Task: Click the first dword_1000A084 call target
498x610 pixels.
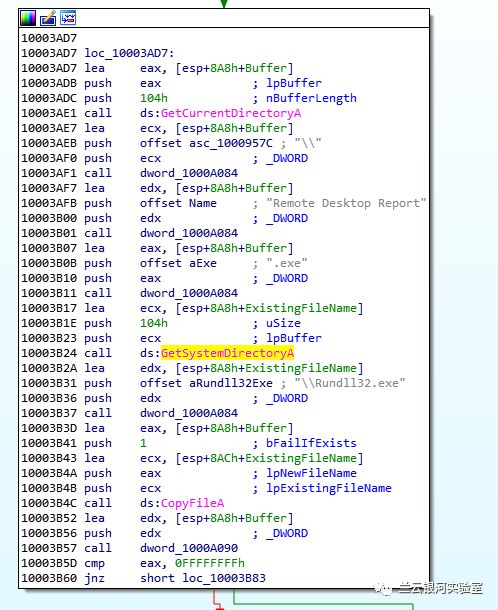Action: (189, 173)
